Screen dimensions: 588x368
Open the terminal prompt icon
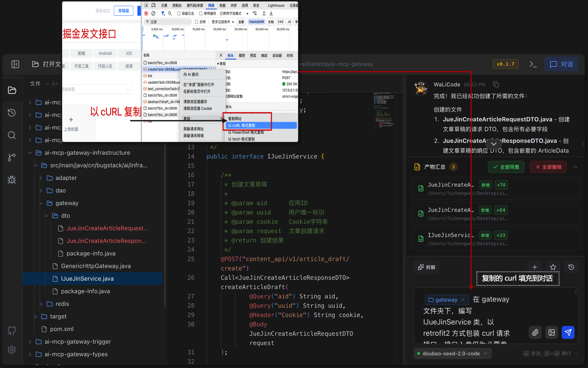tap(533, 64)
